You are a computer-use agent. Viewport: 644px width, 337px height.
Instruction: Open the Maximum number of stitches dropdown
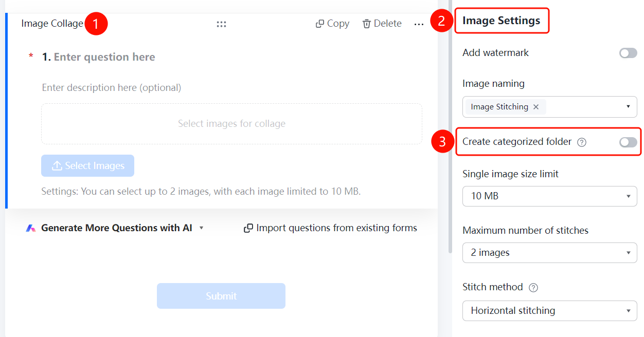pos(549,253)
